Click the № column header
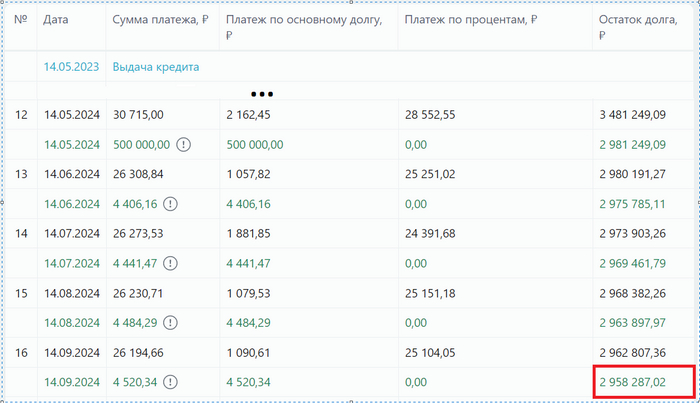Viewport: 700px width, 403px height. pos(21,20)
